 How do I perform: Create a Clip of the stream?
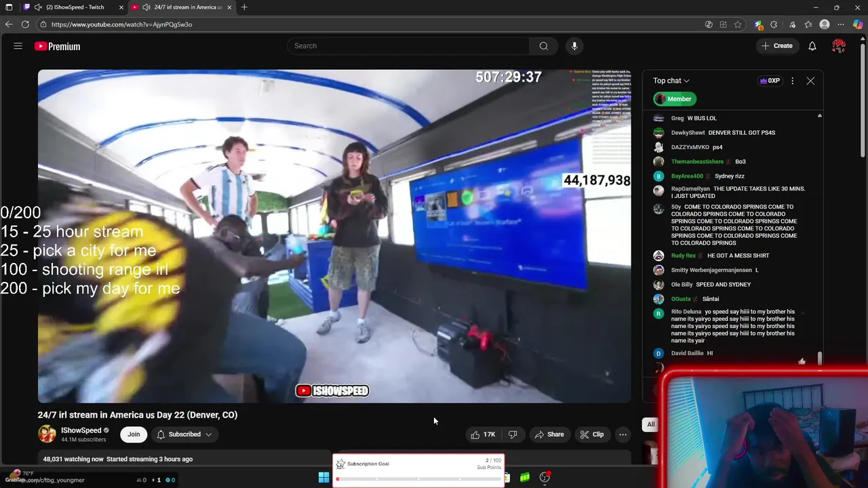click(x=591, y=434)
